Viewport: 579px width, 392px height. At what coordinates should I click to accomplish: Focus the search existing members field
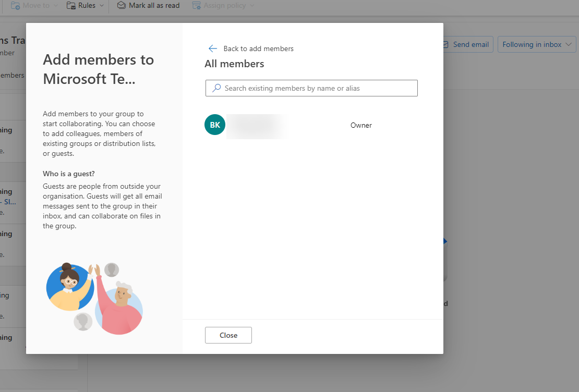[x=311, y=88]
